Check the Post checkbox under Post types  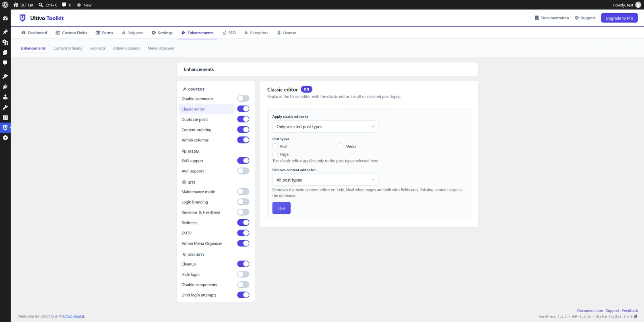[x=275, y=146]
